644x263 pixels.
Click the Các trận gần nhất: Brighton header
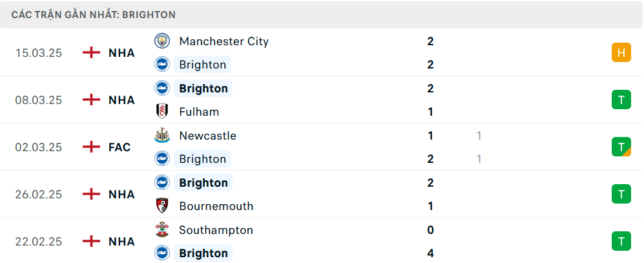93,15
